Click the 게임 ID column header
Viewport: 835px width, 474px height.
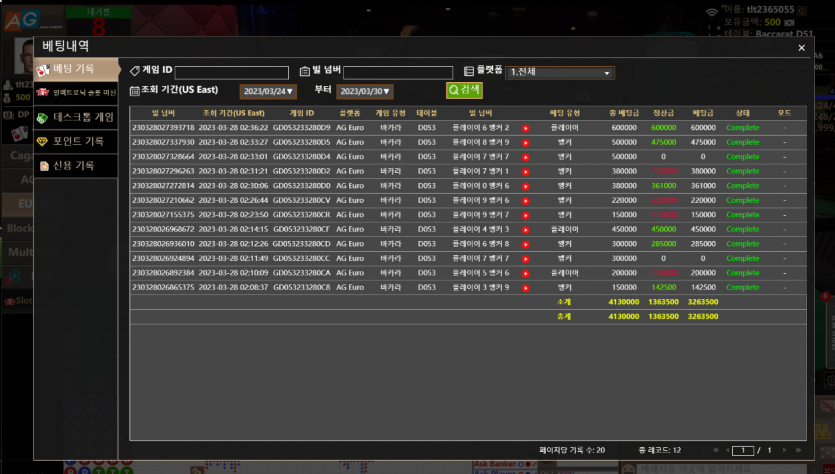(301, 113)
